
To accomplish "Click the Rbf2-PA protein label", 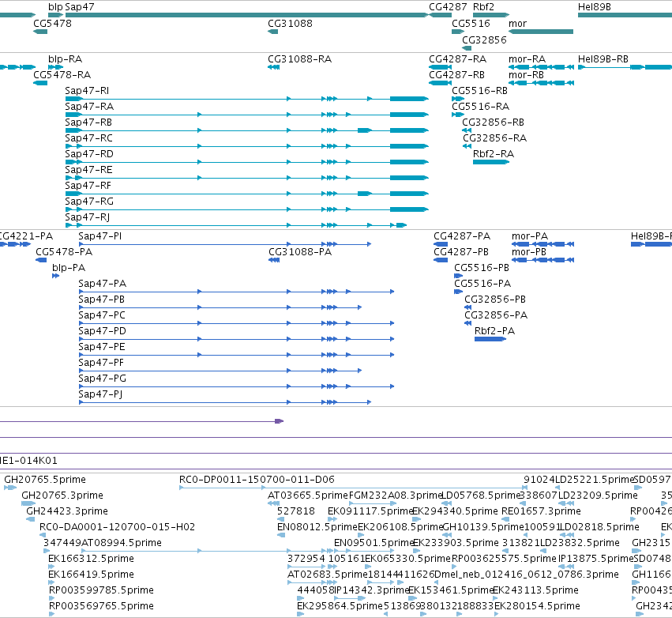I will [494, 331].
